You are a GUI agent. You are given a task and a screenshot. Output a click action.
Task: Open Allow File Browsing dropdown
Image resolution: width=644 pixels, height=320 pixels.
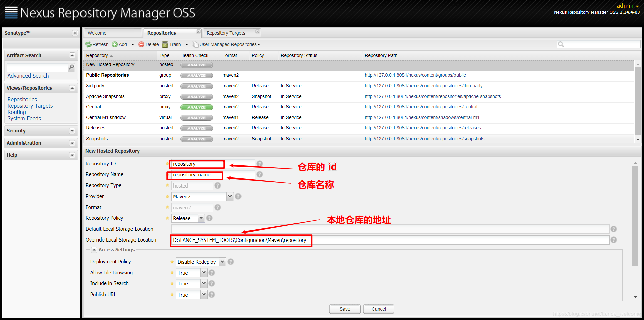point(204,273)
